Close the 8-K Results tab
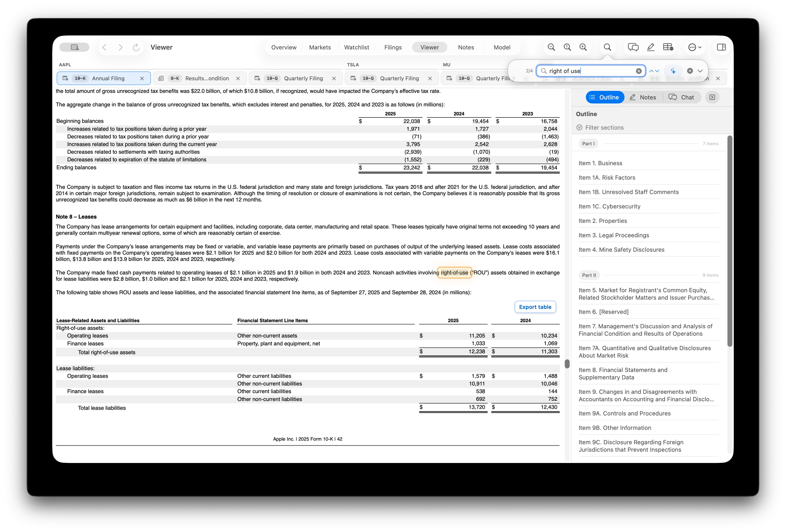Viewport: 786px width, 532px height. (238, 78)
